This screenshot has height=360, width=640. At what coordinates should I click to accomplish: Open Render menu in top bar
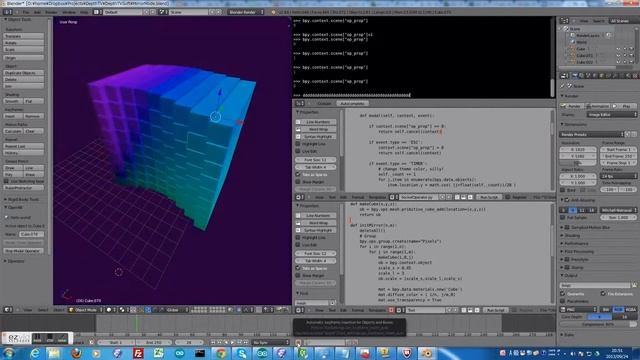coord(51,12)
